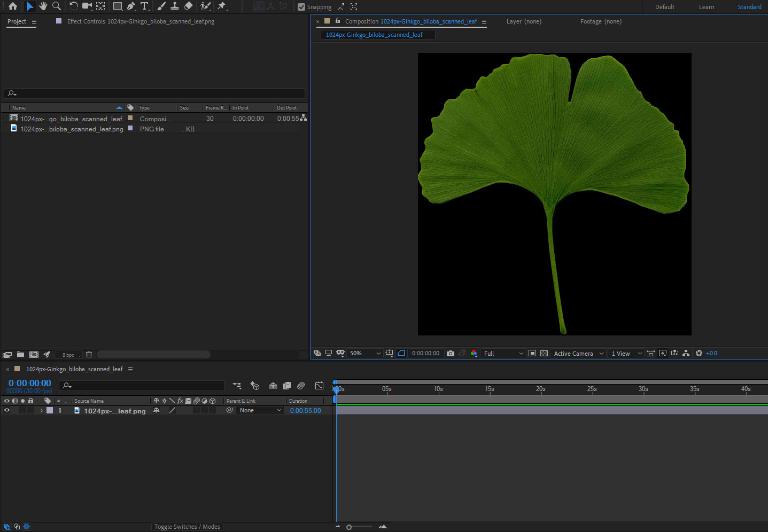The height and width of the screenshot is (532, 768).
Task: Select the Puppet Pin tool
Action: click(222, 6)
